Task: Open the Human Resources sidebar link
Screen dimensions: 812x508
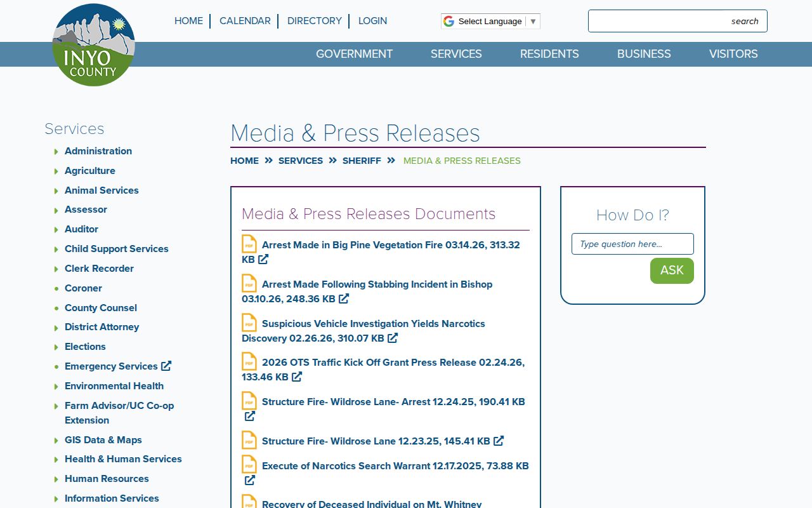Action: point(107,479)
